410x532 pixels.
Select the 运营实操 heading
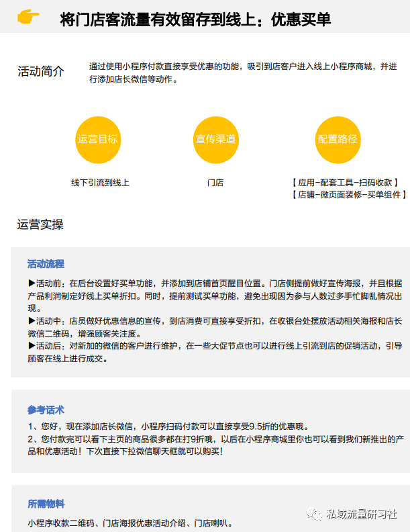(40, 224)
